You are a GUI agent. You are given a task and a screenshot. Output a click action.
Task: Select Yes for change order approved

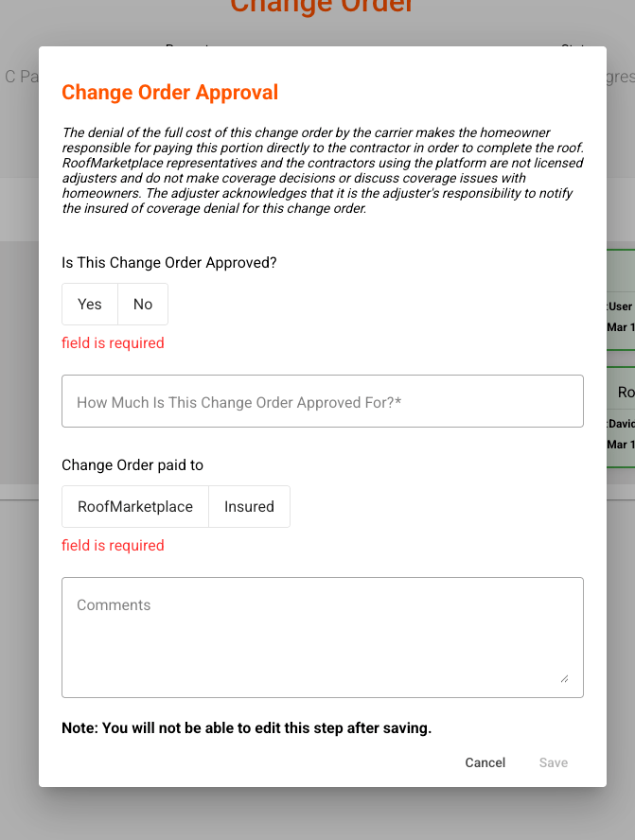(90, 305)
